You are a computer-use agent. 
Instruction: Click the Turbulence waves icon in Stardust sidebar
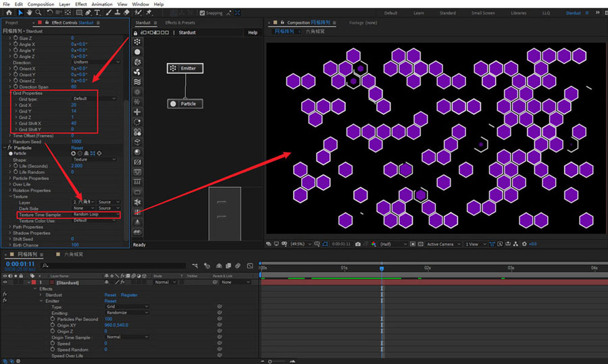coord(138,82)
